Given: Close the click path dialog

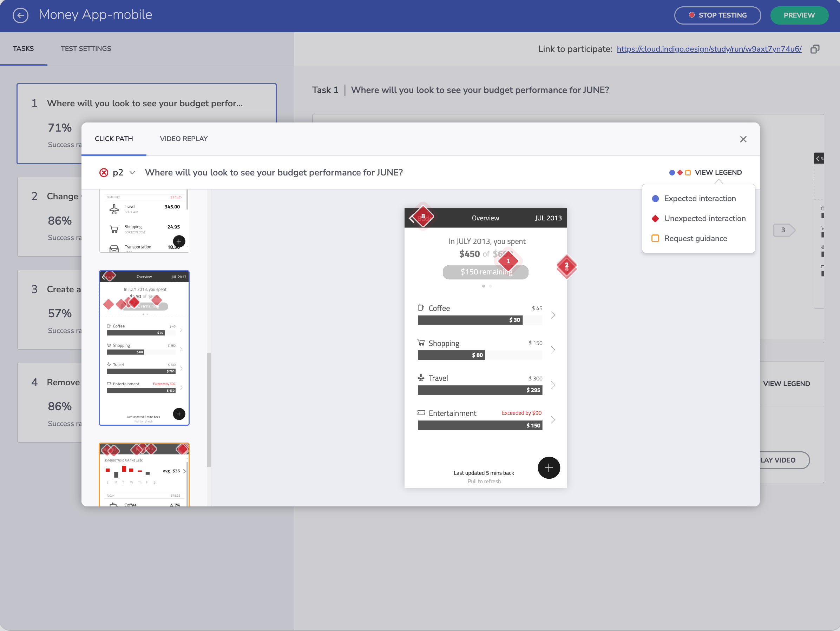Looking at the screenshot, I should [743, 139].
